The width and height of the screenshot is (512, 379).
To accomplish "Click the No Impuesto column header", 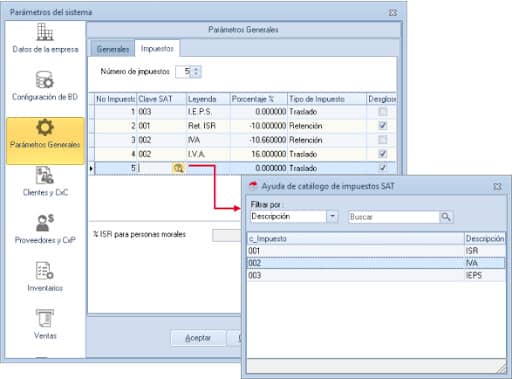I will pyautogui.click(x=115, y=99).
